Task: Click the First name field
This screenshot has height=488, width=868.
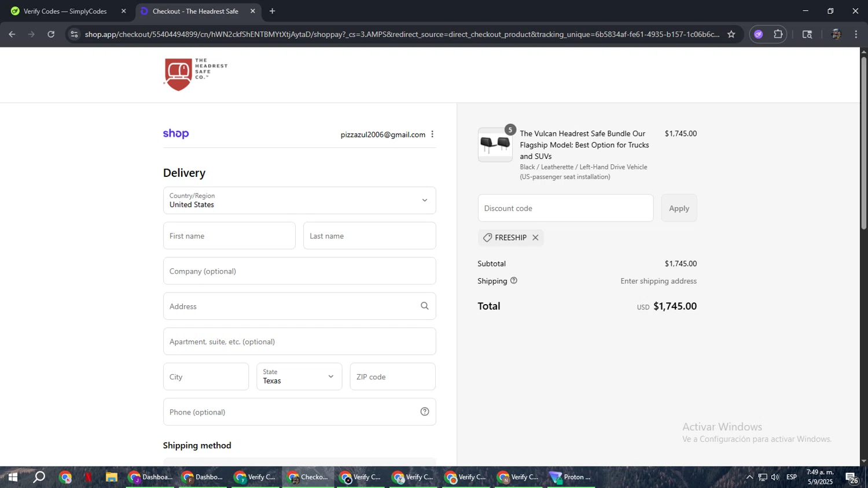Action: click(229, 235)
